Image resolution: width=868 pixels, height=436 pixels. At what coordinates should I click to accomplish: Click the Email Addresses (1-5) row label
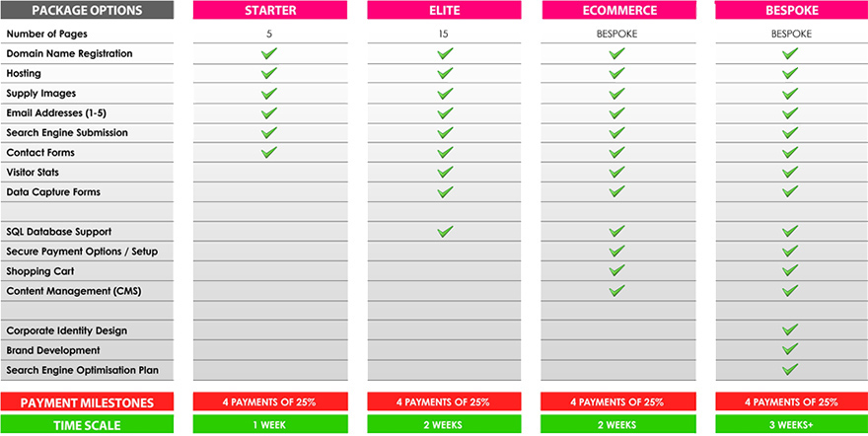tap(56, 112)
